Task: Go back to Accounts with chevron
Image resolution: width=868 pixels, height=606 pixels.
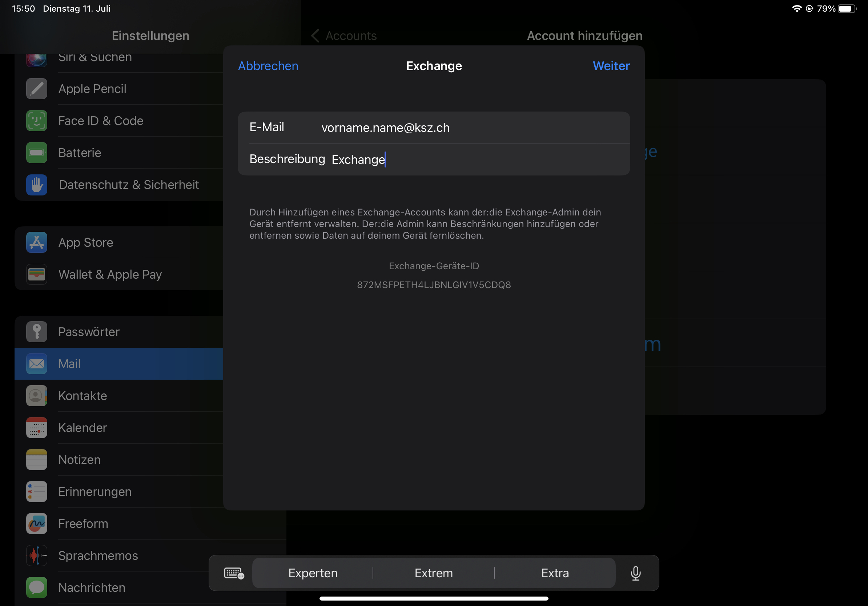Action: pos(316,36)
